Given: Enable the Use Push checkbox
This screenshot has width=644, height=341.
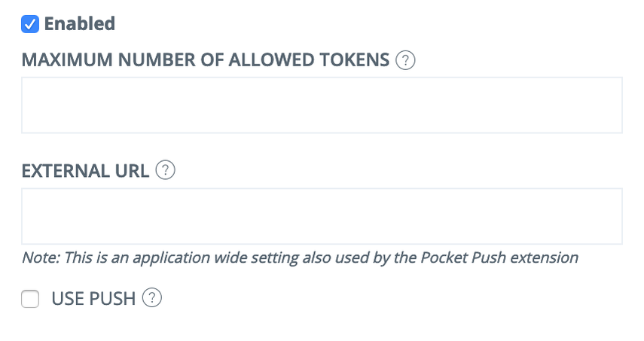Looking at the screenshot, I should coord(30,300).
